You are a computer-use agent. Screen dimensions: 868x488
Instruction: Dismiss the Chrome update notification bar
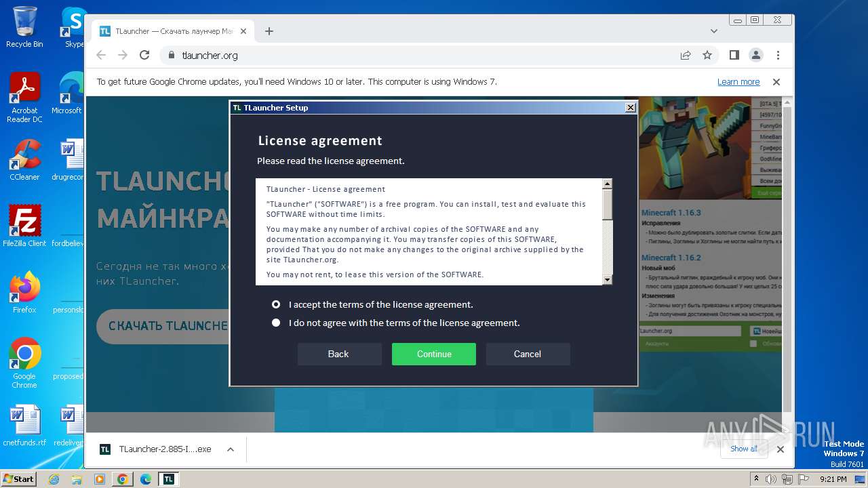pyautogui.click(x=776, y=82)
